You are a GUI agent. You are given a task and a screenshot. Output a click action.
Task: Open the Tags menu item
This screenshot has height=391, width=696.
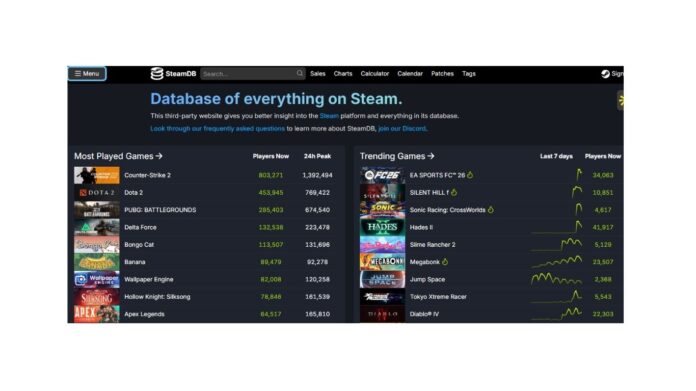tap(469, 74)
